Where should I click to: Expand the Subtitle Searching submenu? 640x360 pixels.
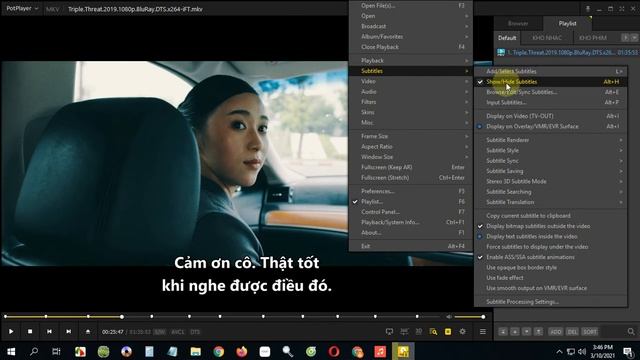[550, 191]
